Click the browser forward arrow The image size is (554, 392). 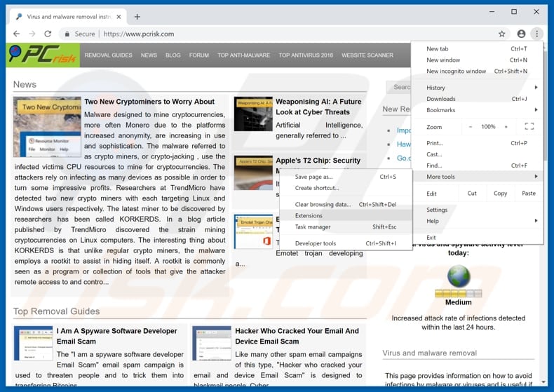[x=32, y=34]
